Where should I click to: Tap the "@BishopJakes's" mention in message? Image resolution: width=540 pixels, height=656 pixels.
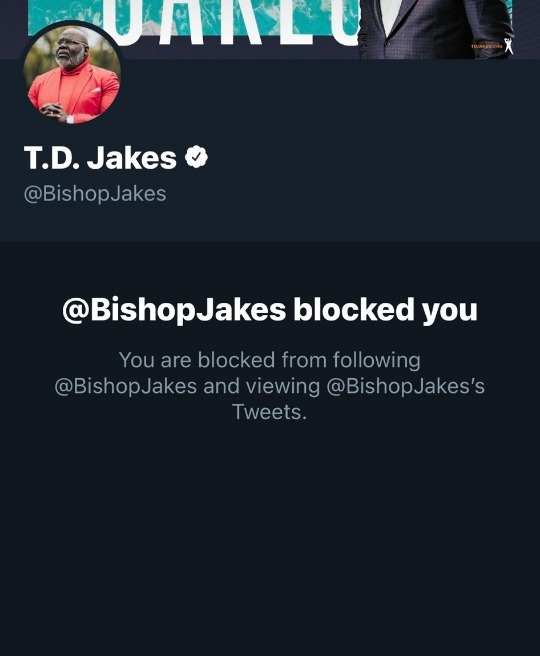point(405,386)
